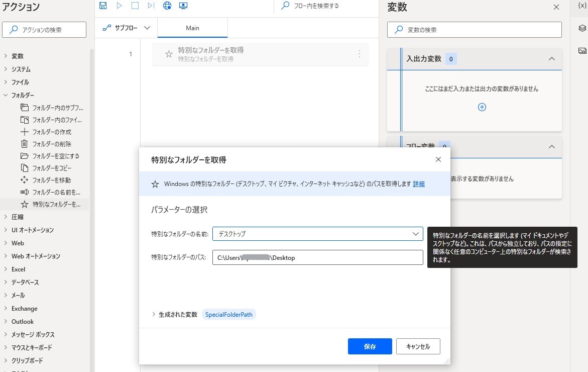Run the flow with play icon
The width and height of the screenshot is (588, 372).
pyautogui.click(x=119, y=6)
